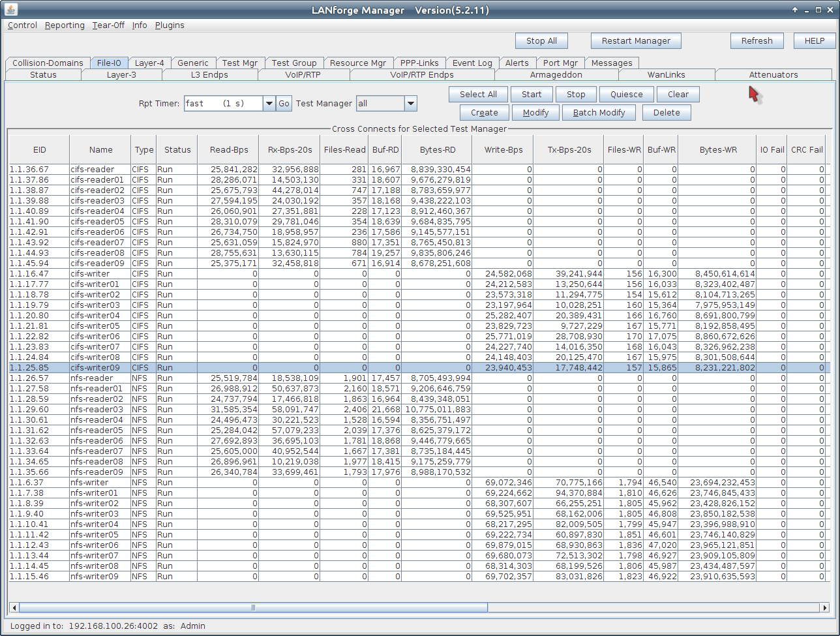The height and width of the screenshot is (636, 840).
Task: Switch to the Layer-4 tab
Action: pos(149,63)
